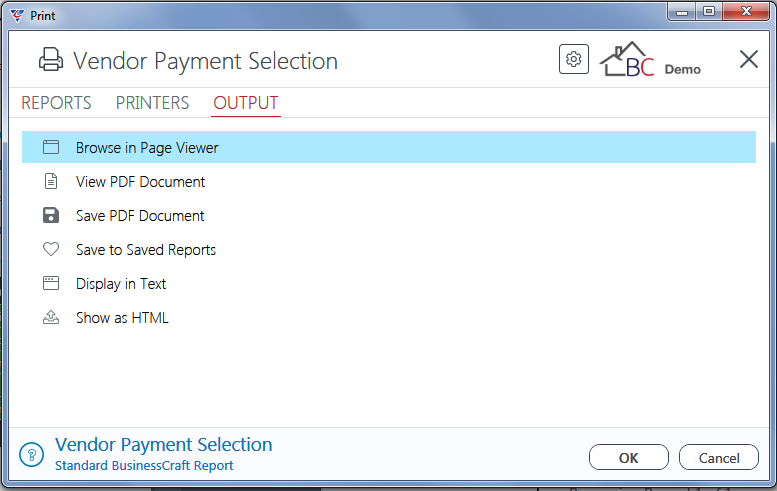This screenshot has height=491, width=777.
Task: Open the Vendor Payment Selection footer link
Action: click(164, 444)
